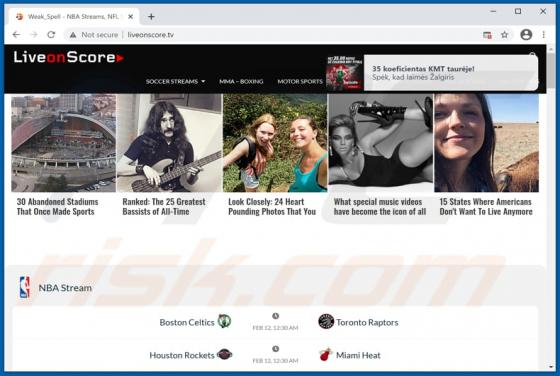Open the black-and-white music video thumbnail

point(381,143)
